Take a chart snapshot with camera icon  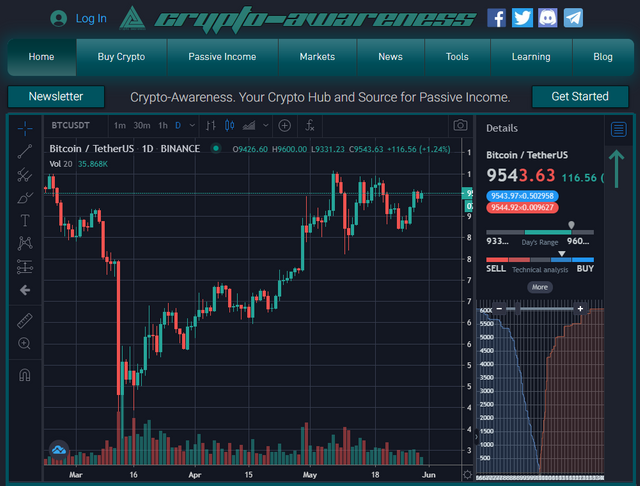click(460, 125)
